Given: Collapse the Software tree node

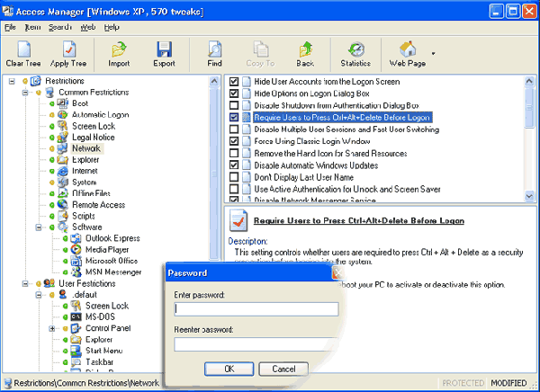Looking at the screenshot, I should (x=40, y=227).
